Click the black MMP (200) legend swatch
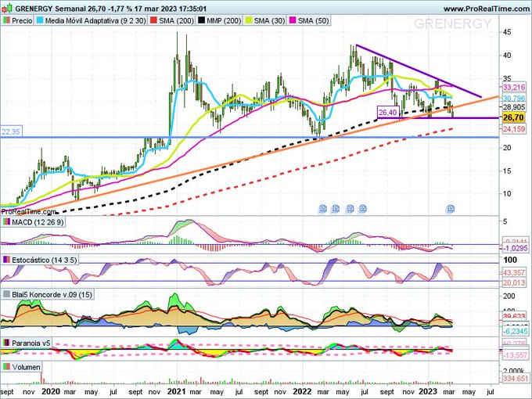The width and height of the screenshot is (532, 399). pyautogui.click(x=201, y=20)
